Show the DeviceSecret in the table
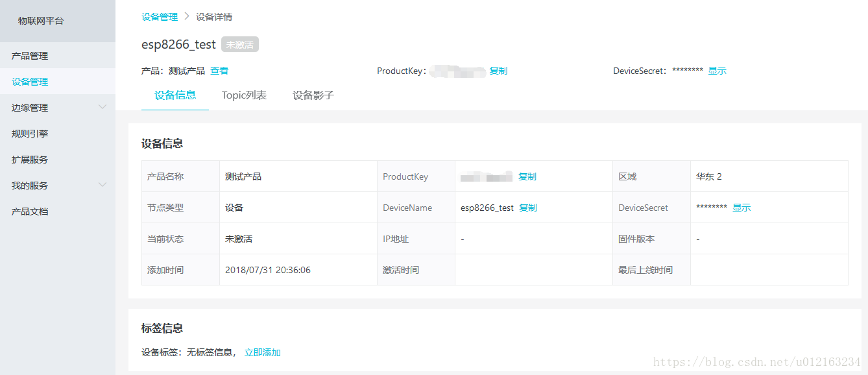Screen dimensions: 868x375 pyautogui.click(x=741, y=208)
